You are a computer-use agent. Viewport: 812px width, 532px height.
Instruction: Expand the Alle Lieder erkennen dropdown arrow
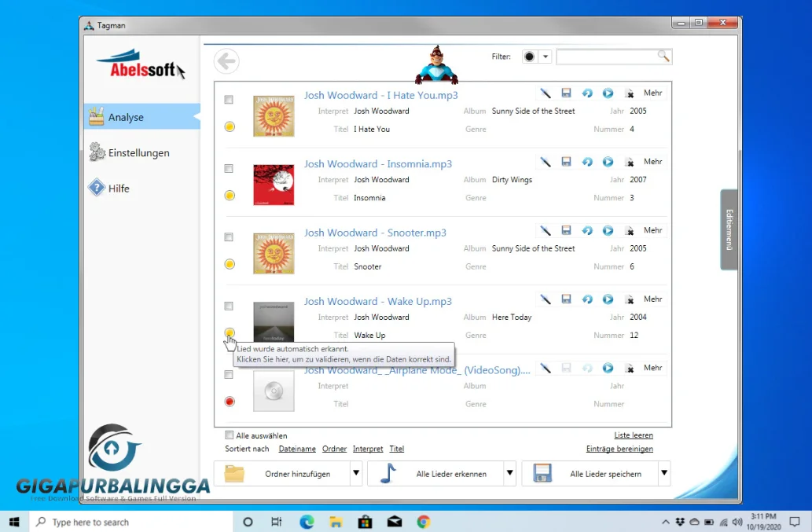pyautogui.click(x=510, y=473)
